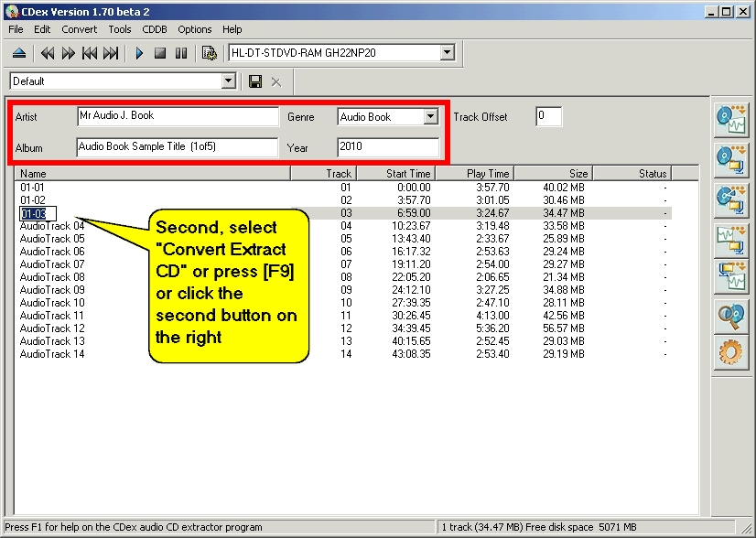Image resolution: width=756 pixels, height=538 pixels.
Task: Click the 01-03 track name edit box
Action: pos(38,213)
